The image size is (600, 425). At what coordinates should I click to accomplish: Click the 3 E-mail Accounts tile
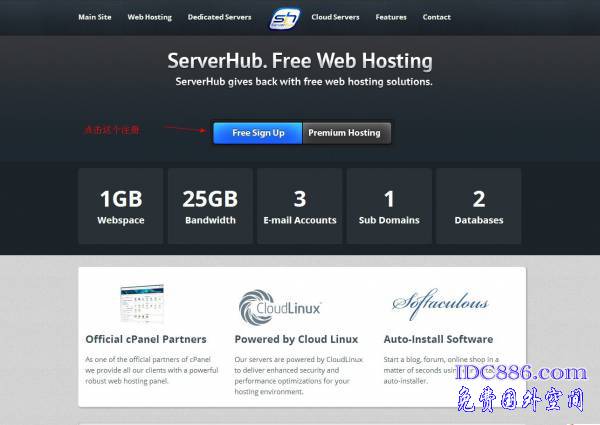tap(299, 206)
